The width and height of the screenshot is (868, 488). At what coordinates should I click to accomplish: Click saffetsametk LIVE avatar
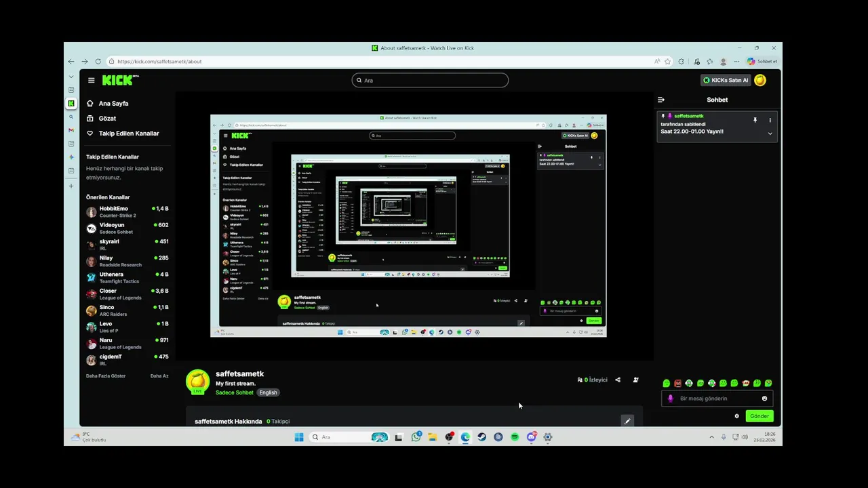point(197,382)
